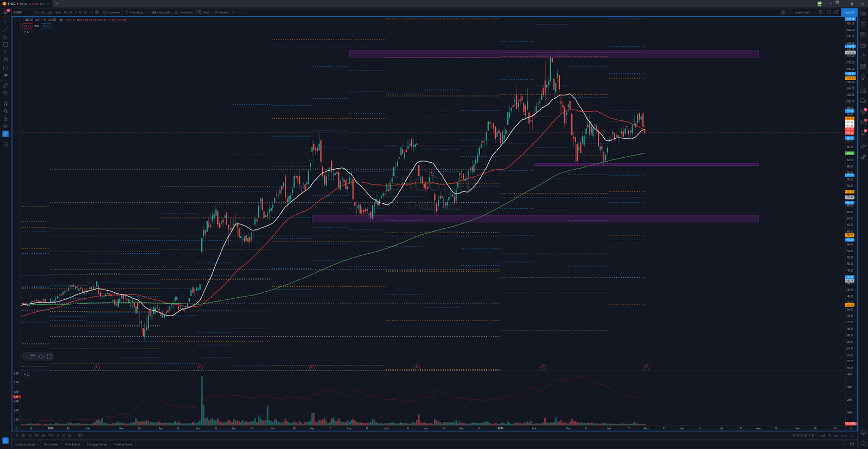The image size is (868, 449).
Task: Toggle stay in drawing mode
Action: point(5,111)
